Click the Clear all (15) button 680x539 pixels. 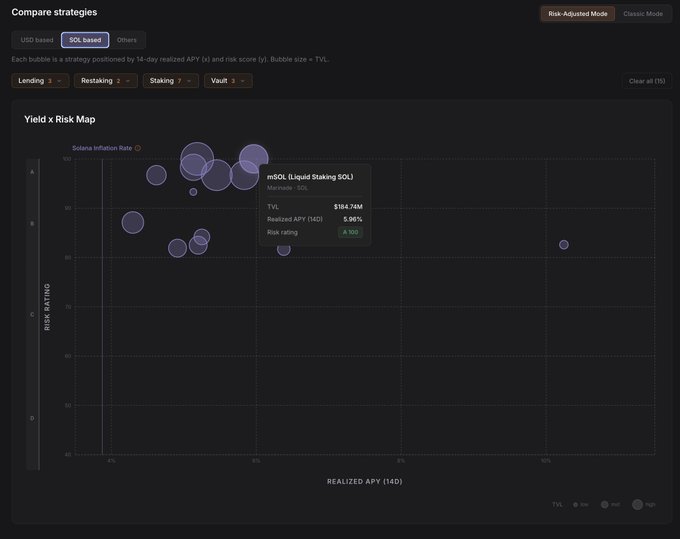click(x=647, y=81)
